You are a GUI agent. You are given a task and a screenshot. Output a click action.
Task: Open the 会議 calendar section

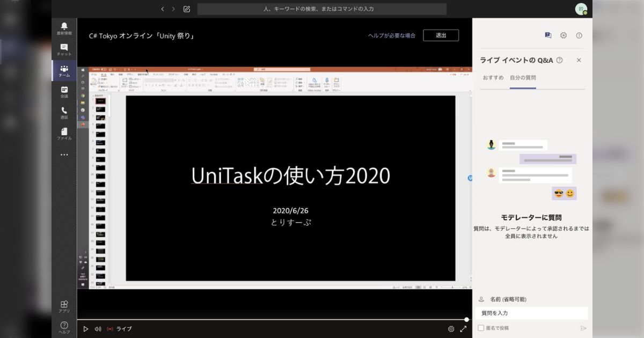[64, 92]
